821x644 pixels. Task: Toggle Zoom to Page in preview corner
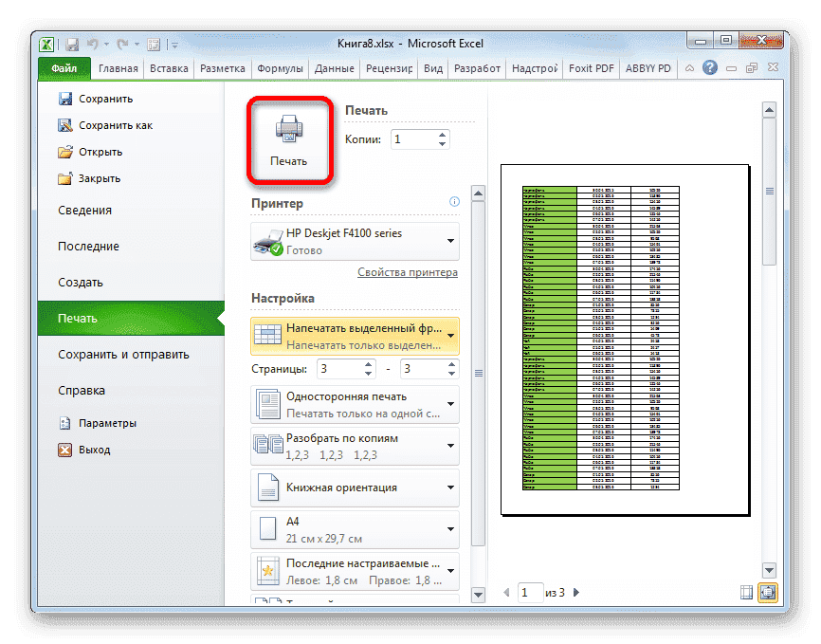pos(768,592)
